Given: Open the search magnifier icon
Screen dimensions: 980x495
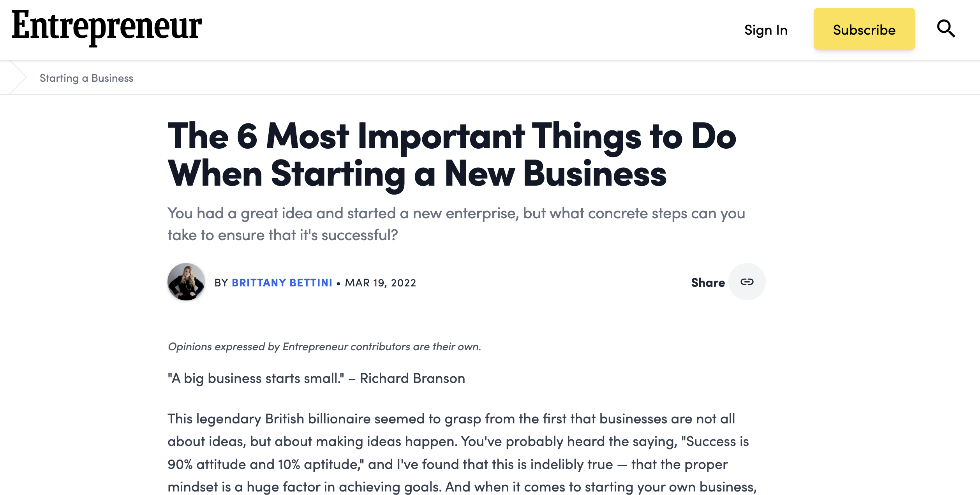Looking at the screenshot, I should (946, 29).
